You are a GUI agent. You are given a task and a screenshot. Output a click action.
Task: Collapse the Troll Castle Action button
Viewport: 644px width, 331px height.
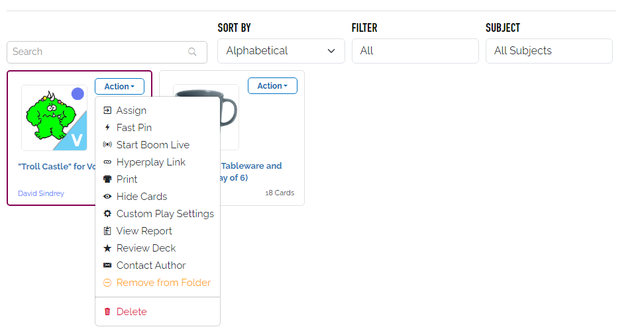click(x=119, y=86)
